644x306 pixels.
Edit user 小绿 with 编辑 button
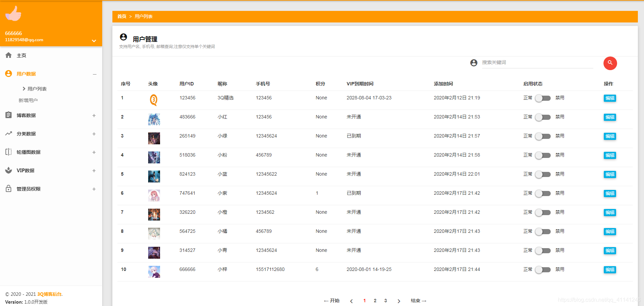[x=610, y=136]
